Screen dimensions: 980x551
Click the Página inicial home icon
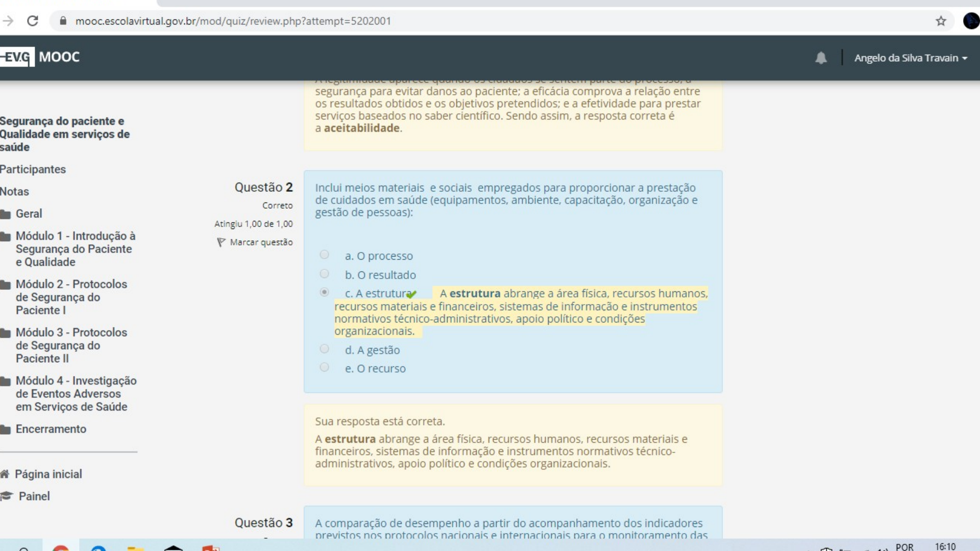pos(5,474)
